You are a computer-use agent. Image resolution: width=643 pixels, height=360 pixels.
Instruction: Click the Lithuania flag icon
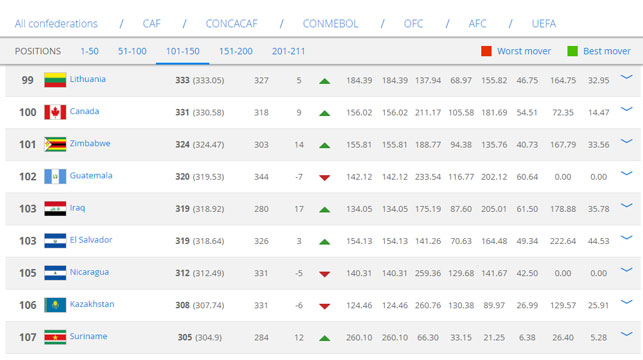[x=55, y=80]
